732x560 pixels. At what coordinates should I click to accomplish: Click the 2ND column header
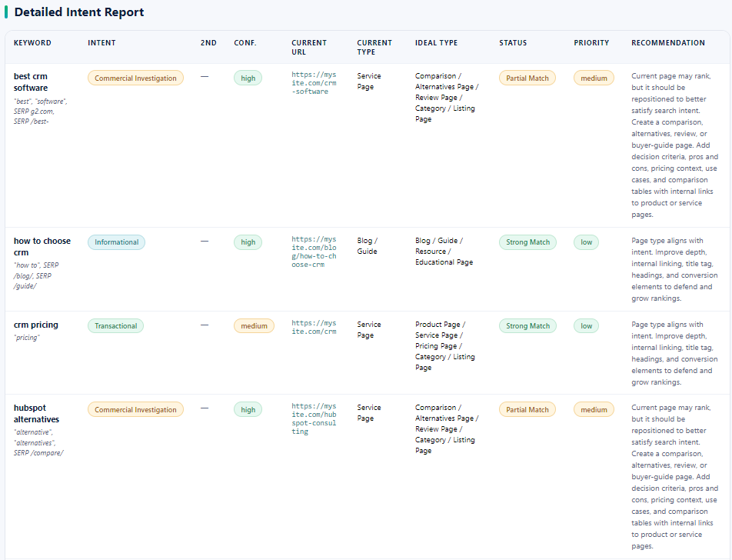(208, 43)
